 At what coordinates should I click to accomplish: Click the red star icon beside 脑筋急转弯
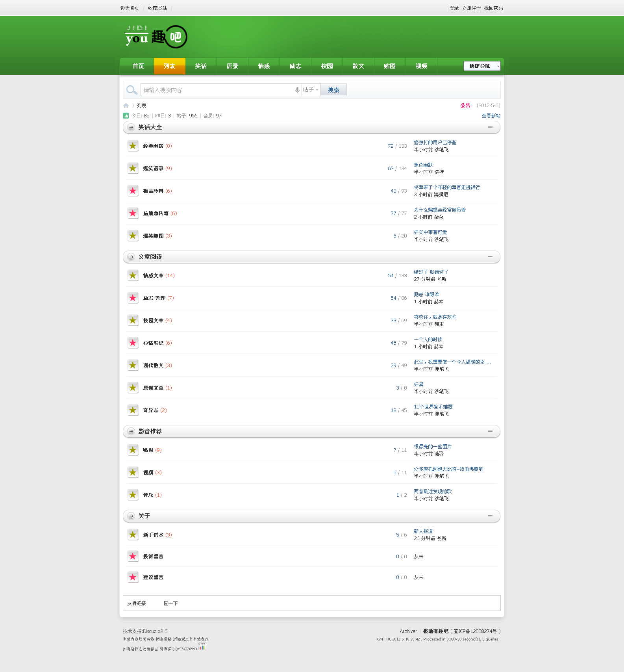133,213
